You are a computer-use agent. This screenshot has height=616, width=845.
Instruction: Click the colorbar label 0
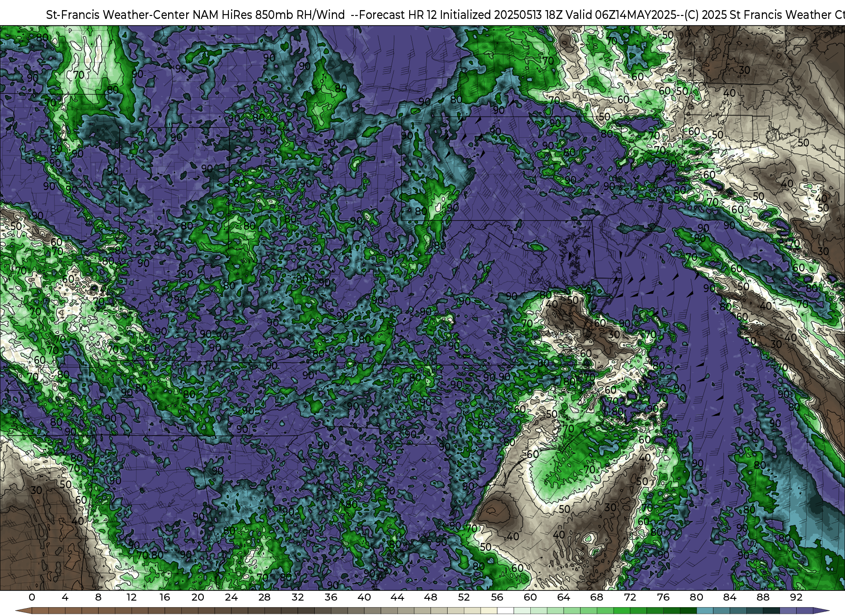pyautogui.click(x=32, y=598)
